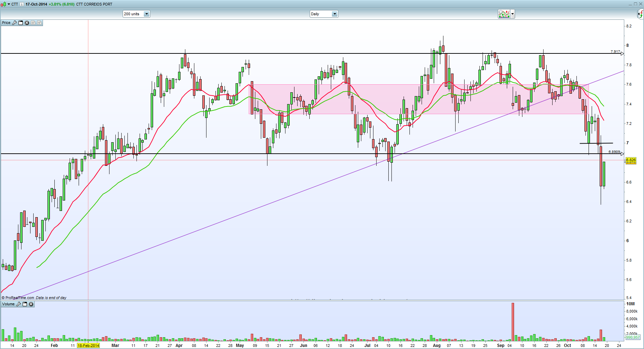
Task: Maximize the Price panel window icon
Action: (x=21, y=23)
